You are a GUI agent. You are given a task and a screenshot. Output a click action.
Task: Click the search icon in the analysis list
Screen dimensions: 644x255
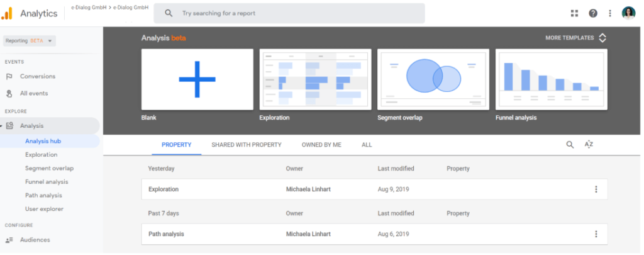pyautogui.click(x=570, y=145)
